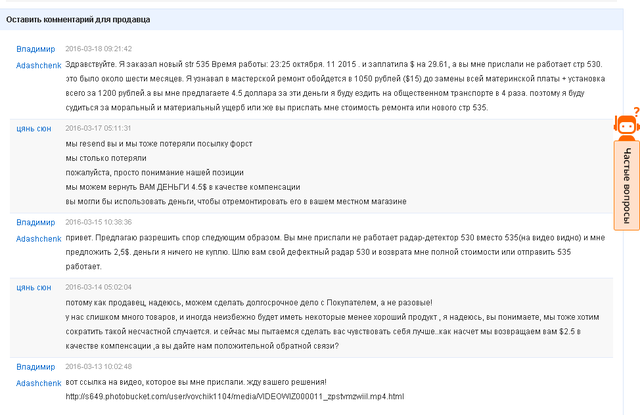Open цянь сюн profile on 2016-03-14 reply
Viewport: 640px width, 415px height.
click(x=34, y=288)
